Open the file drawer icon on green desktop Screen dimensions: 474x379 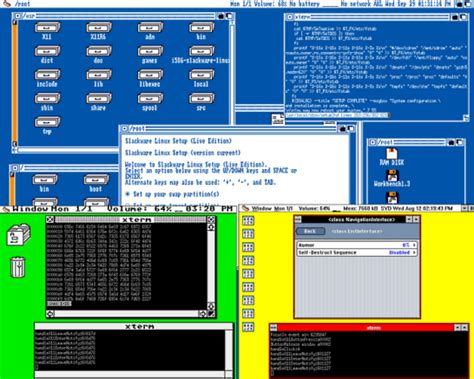18,235
